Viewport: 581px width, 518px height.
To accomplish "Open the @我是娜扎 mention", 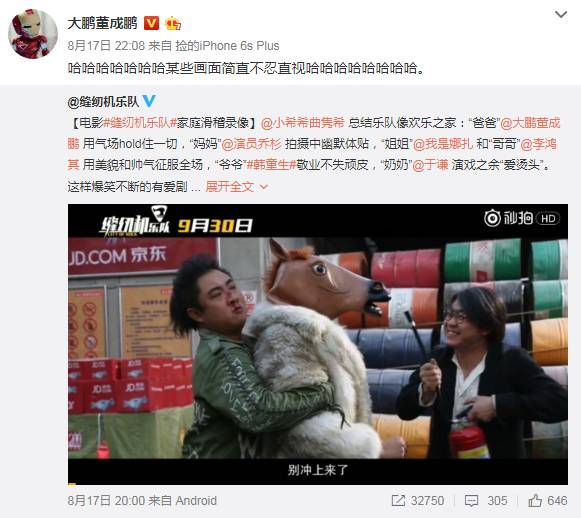I will [443, 144].
